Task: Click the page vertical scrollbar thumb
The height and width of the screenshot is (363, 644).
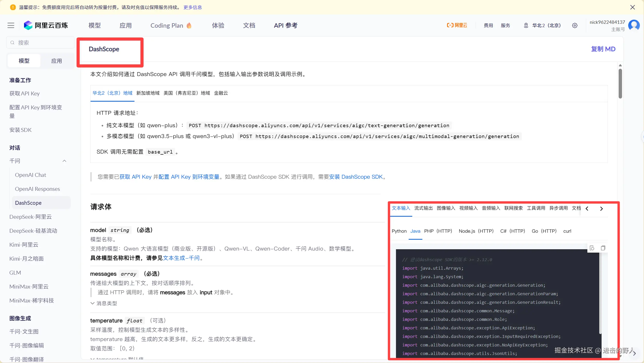Action: [620, 83]
